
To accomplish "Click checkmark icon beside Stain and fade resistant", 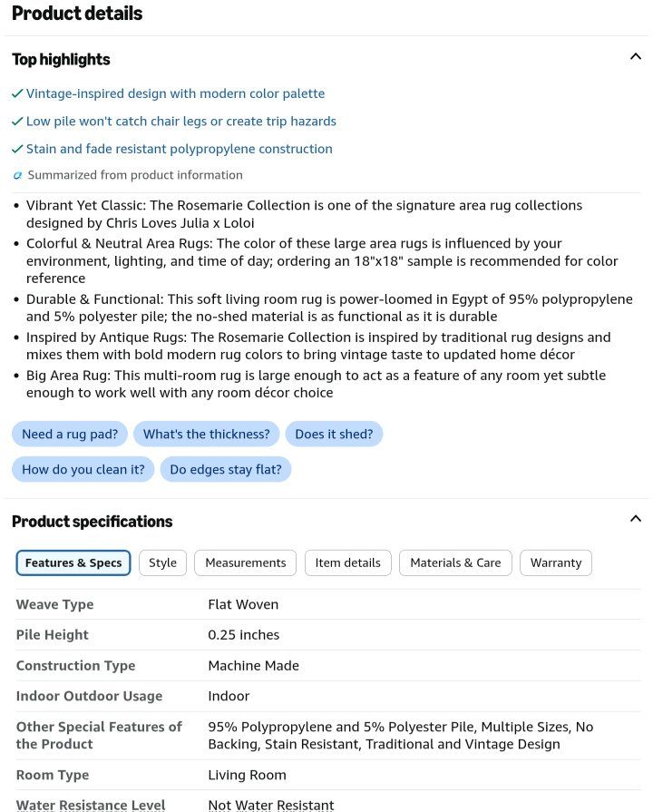I will (17, 149).
